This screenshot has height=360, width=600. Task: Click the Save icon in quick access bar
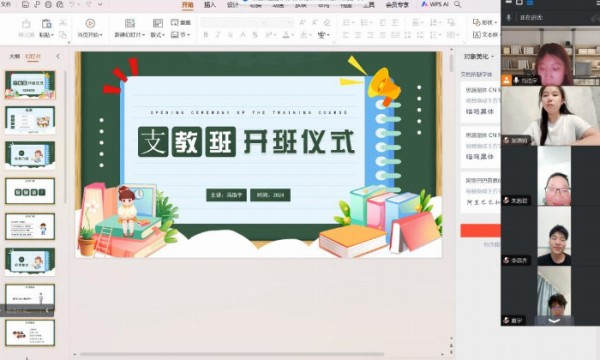pyautogui.click(x=25, y=5)
